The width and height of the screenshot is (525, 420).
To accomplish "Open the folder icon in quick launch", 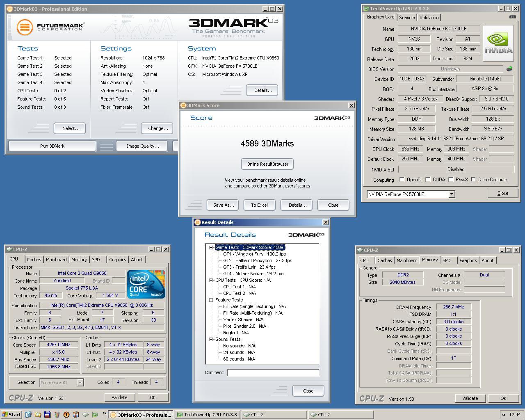I will [38, 415].
